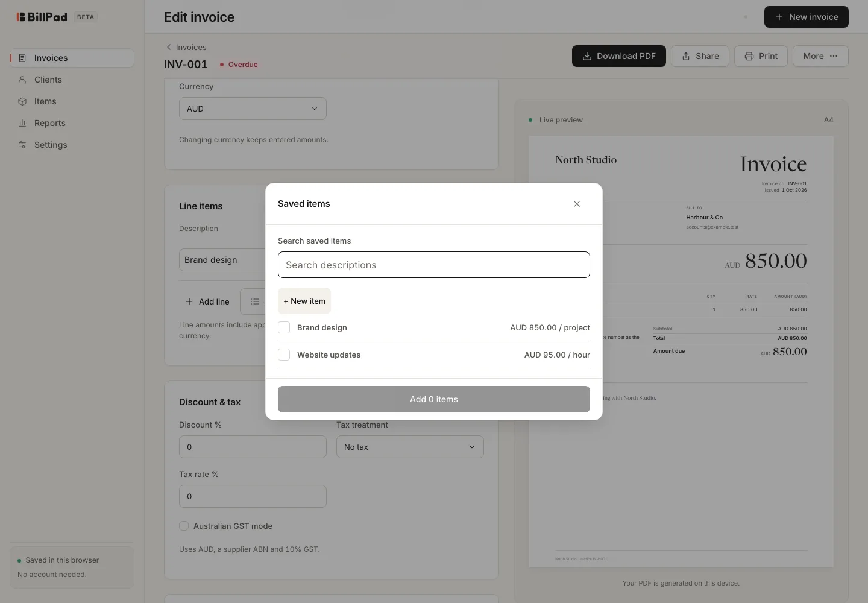Viewport: 868px width, 603px height.
Task: Click the Print button
Action: coord(761,56)
